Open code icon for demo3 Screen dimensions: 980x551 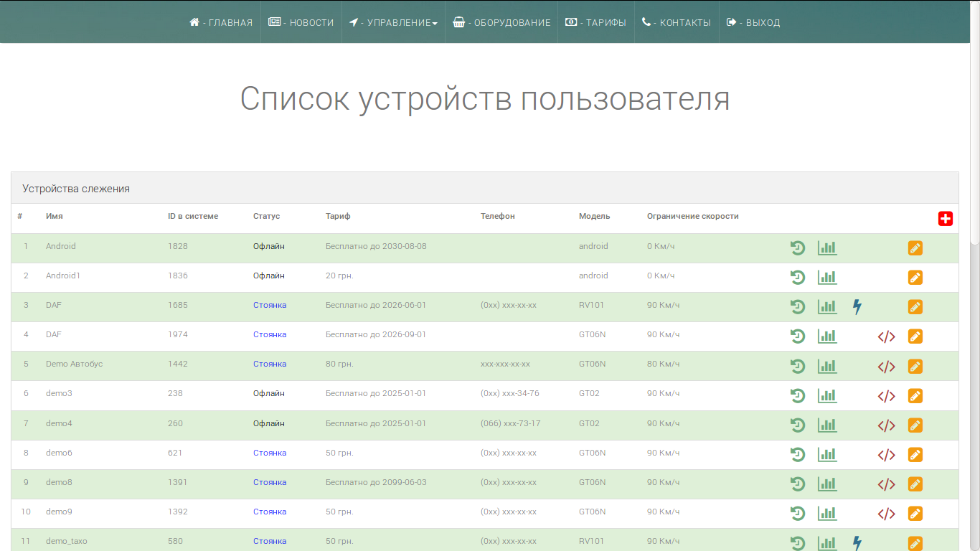click(x=887, y=396)
